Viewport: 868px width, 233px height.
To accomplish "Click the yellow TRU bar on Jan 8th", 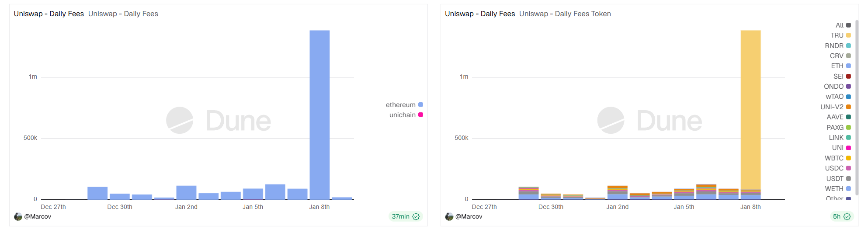I will pos(750,109).
